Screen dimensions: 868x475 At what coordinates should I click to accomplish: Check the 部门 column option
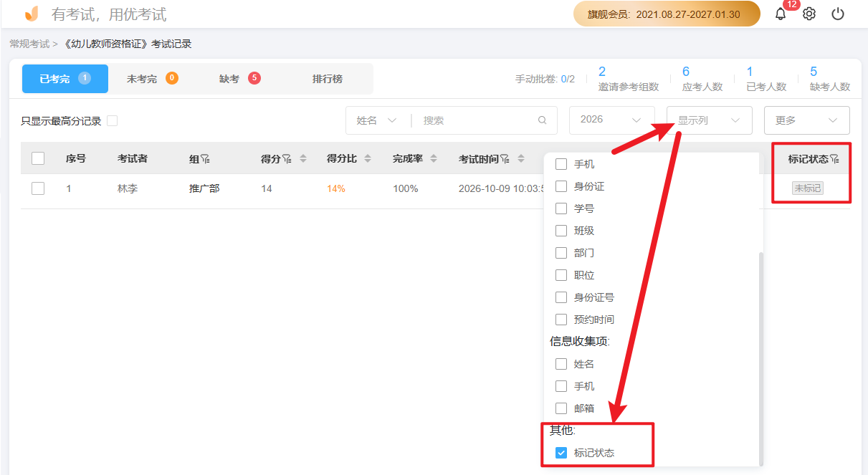[561, 253]
